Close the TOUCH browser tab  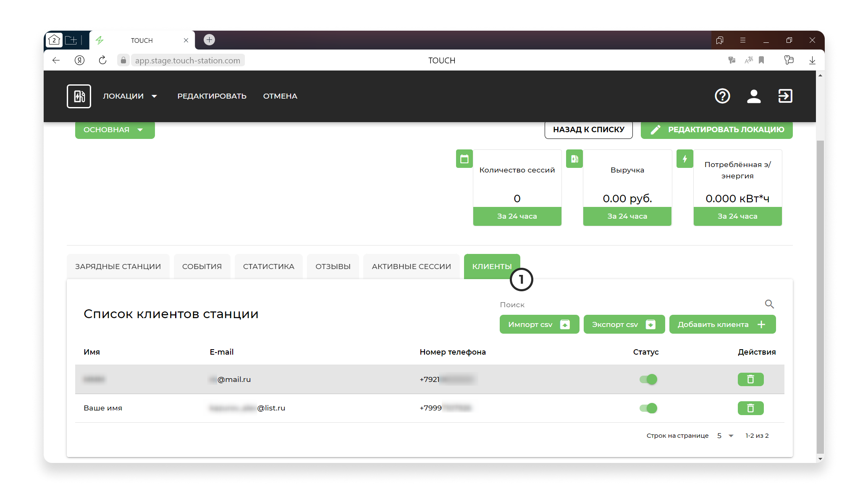[x=186, y=40]
